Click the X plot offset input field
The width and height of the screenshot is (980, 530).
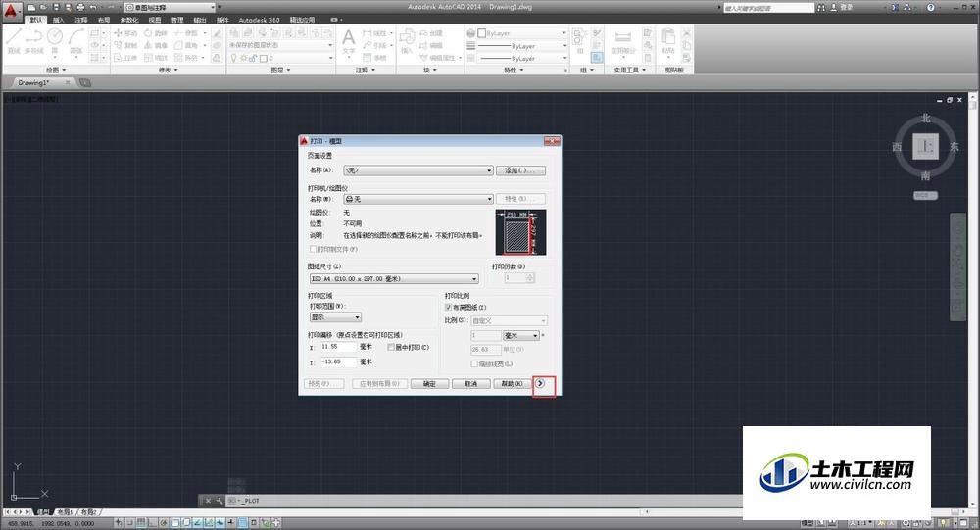tap(337, 346)
